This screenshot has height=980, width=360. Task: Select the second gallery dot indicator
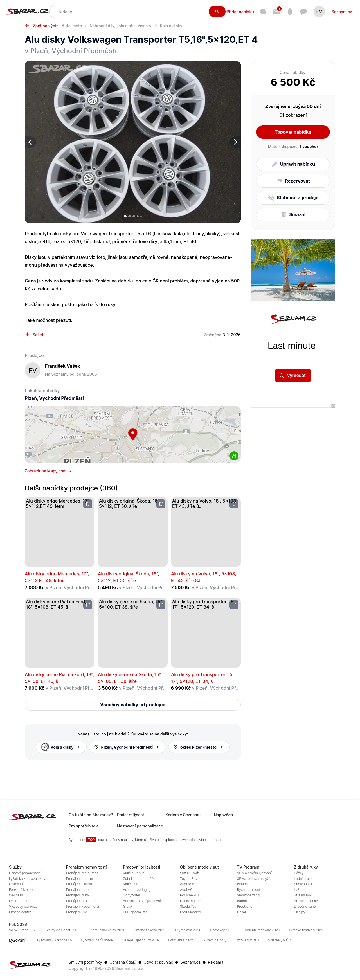129,216
